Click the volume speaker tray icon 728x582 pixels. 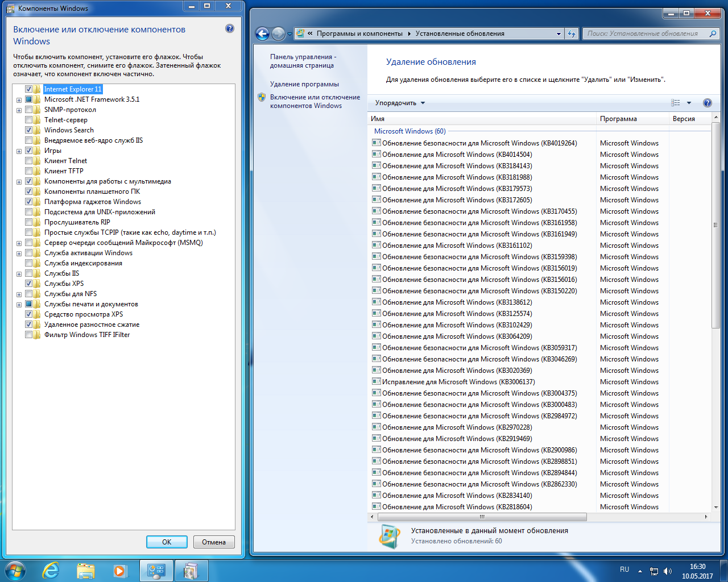click(x=668, y=571)
